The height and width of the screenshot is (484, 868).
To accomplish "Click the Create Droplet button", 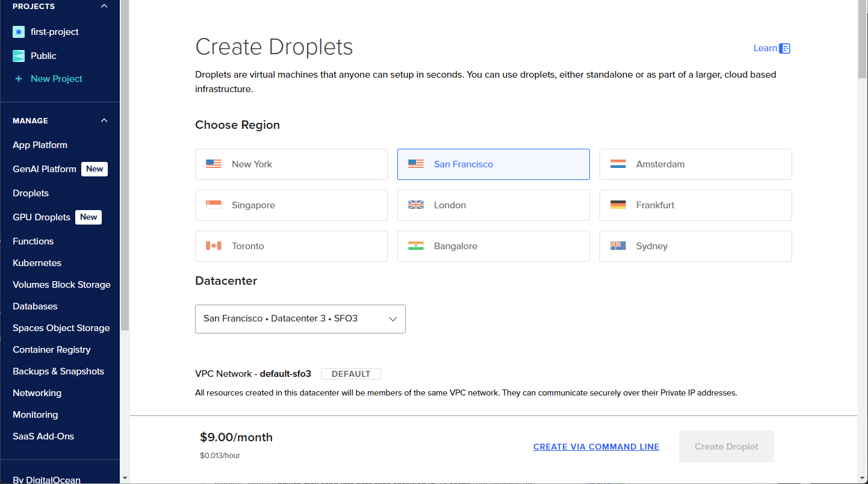I will click(727, 447).
